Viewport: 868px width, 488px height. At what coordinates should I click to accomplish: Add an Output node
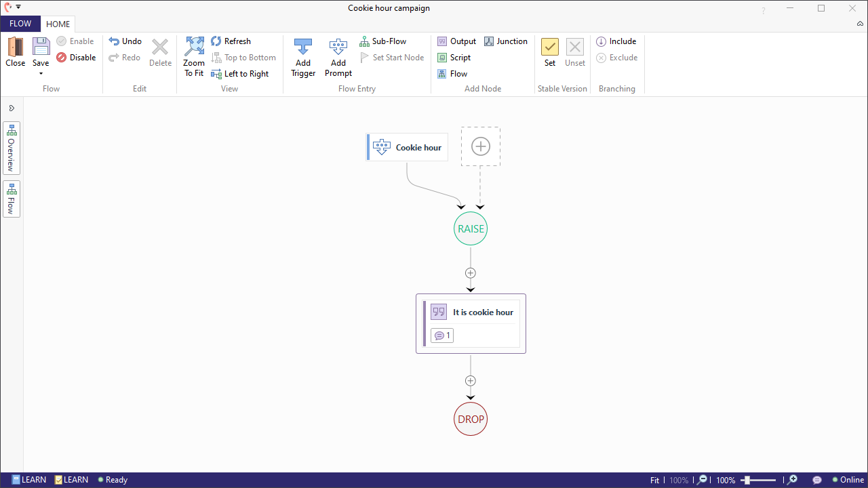click(456, 41)
